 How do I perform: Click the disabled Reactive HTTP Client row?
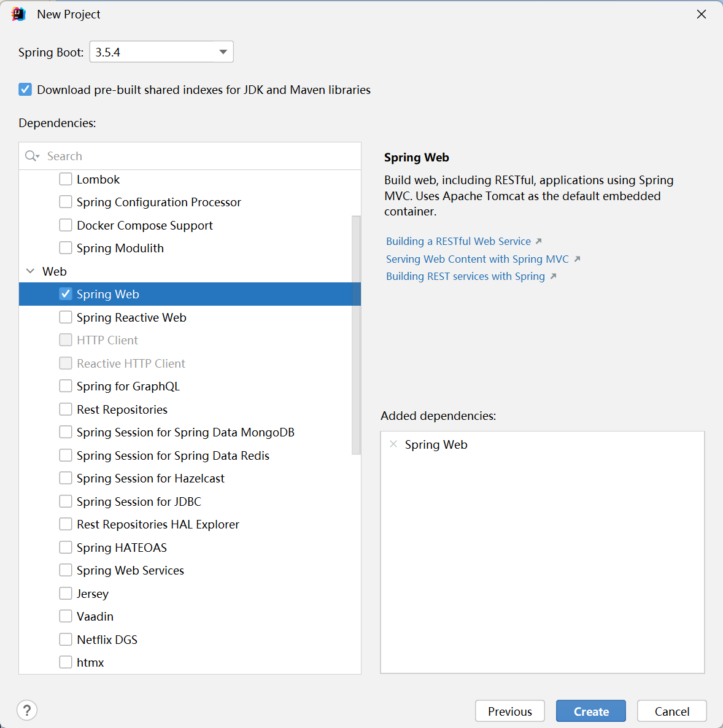click(x=190, y=363)
